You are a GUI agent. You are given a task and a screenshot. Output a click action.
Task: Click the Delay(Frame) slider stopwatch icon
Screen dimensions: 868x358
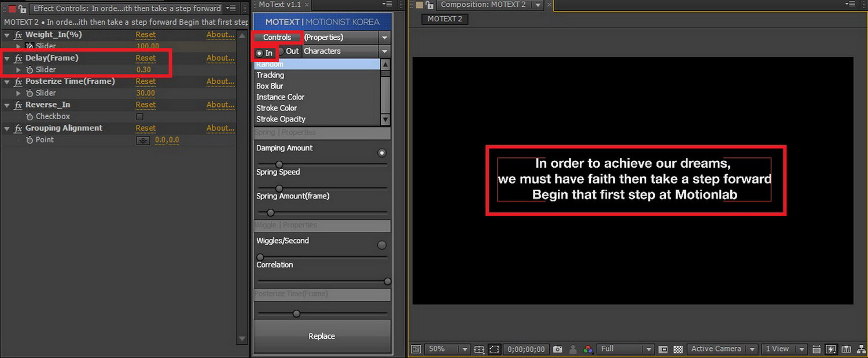(30, 69)
